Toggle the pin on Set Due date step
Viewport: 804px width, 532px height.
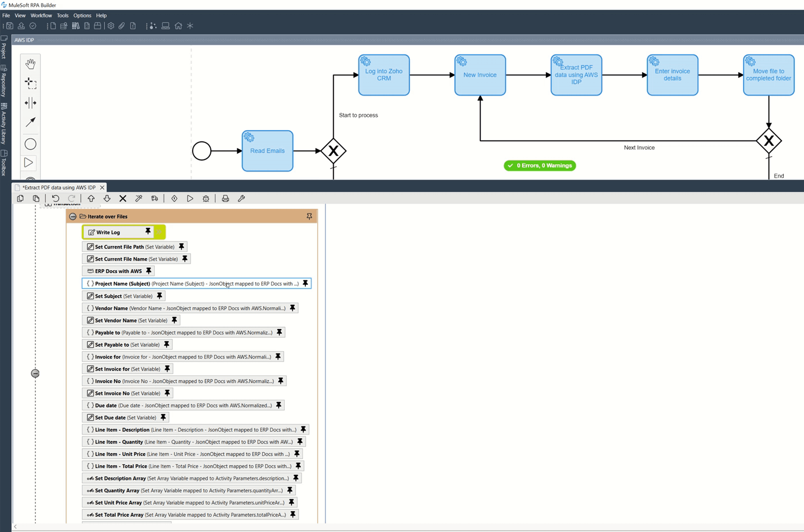point(163,417)
